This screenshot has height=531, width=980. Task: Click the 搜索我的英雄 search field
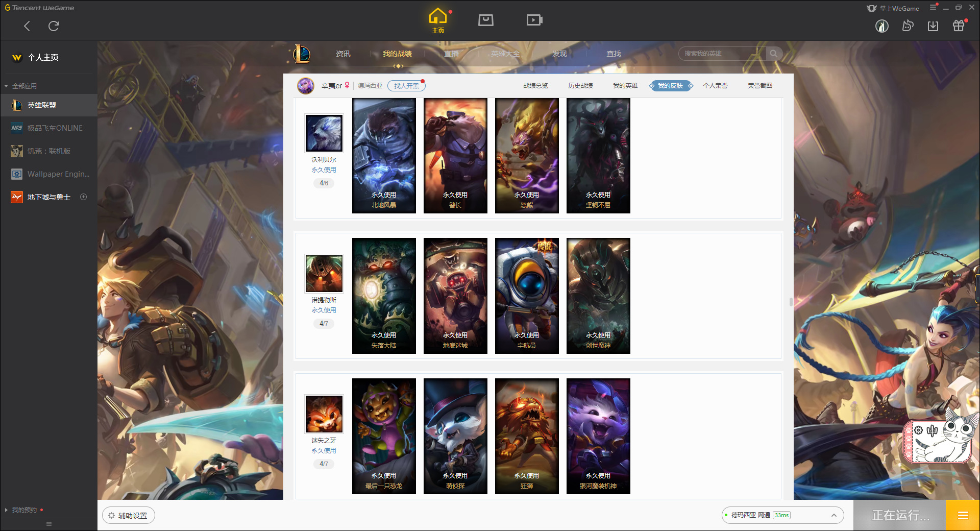pos(722,54)
